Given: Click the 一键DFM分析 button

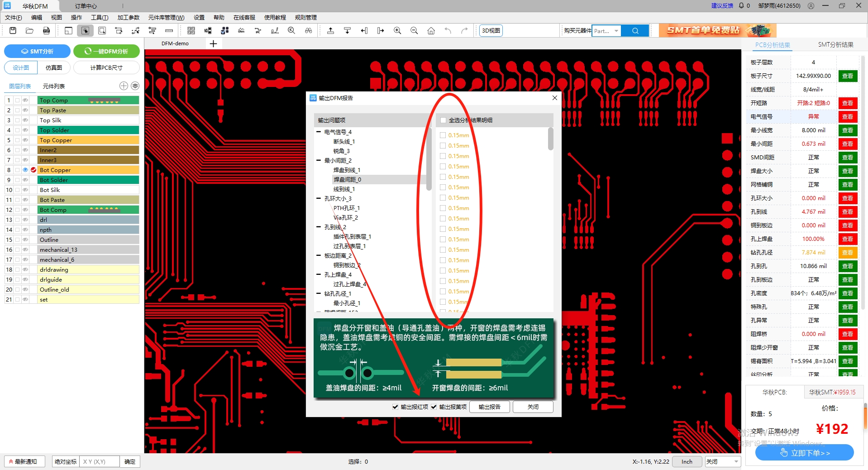Looking at the screenshot, I should (x=106, y=51).
